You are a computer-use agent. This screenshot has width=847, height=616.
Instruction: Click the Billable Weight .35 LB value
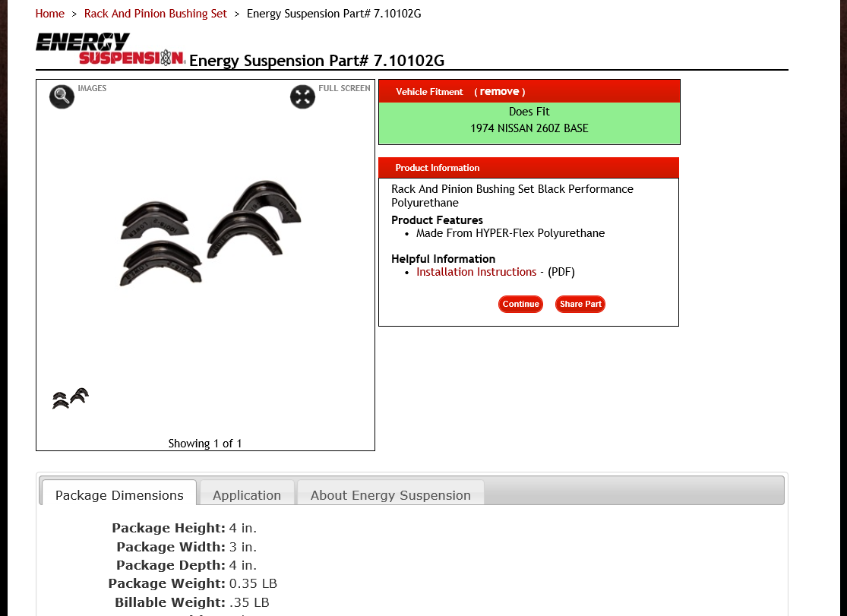click(x=249, y=602)
